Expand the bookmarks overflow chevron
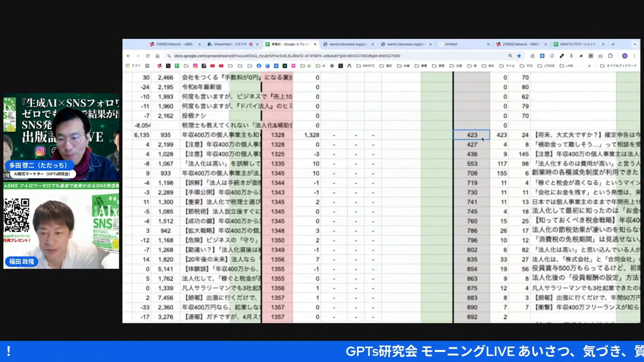Screen dimensions: 644x362 point(590,66)
